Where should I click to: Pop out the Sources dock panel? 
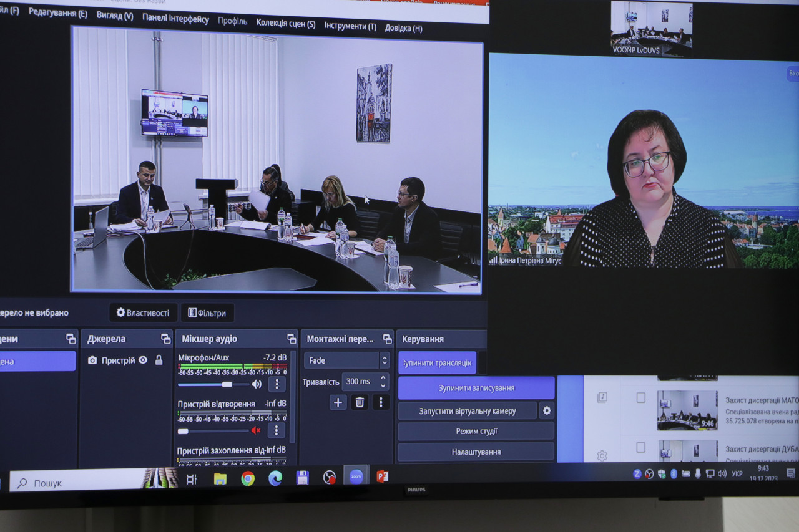click(x=165, y=339)
